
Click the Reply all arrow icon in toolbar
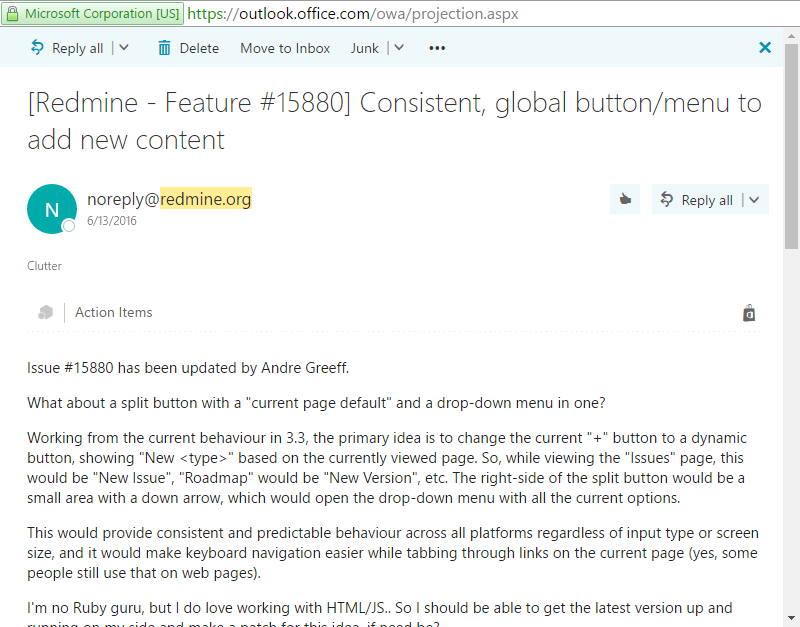pyautogui.click(x=37, y=47)
